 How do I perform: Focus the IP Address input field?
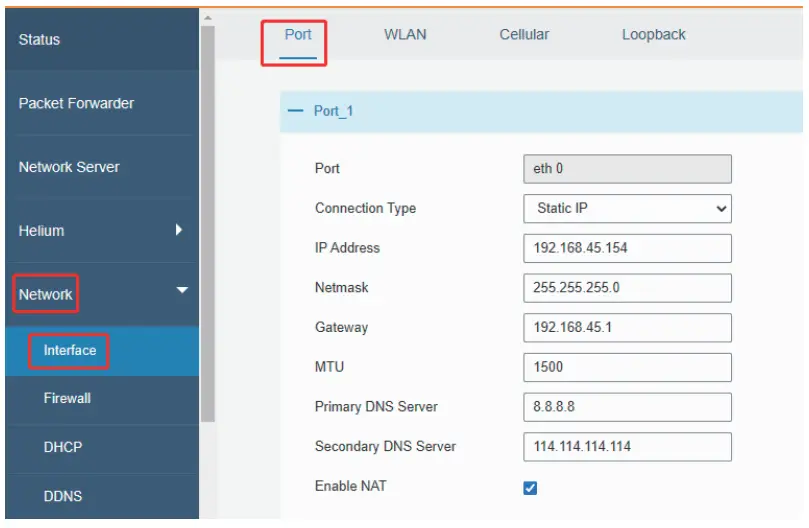[627, 248]
